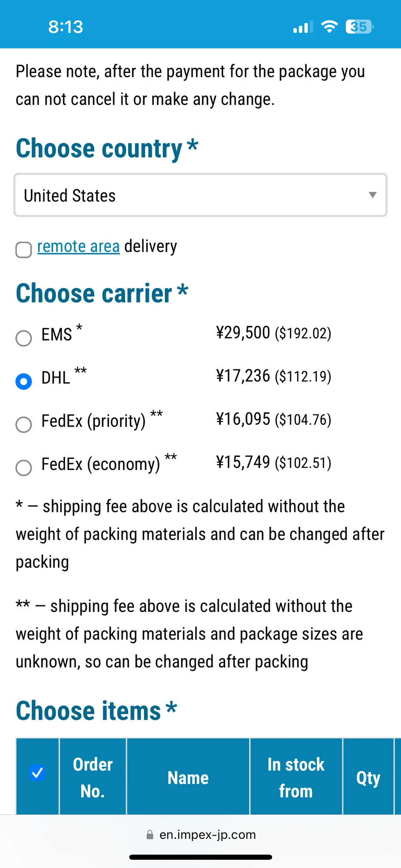This screenshot has height=868, width=401.
Task: Tap the en.impex-jp.com address bar
Action: (201, 834)
